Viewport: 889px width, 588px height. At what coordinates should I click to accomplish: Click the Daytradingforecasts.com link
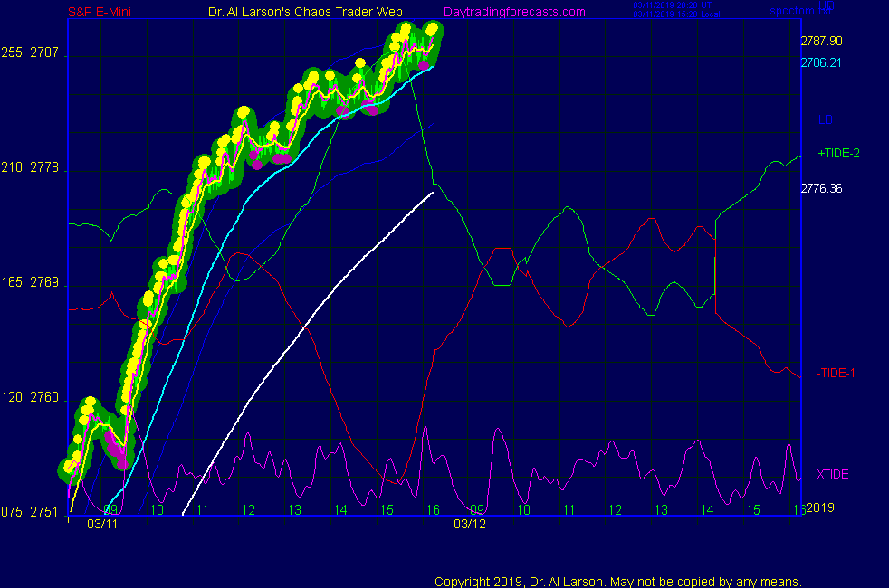point(513,12)
